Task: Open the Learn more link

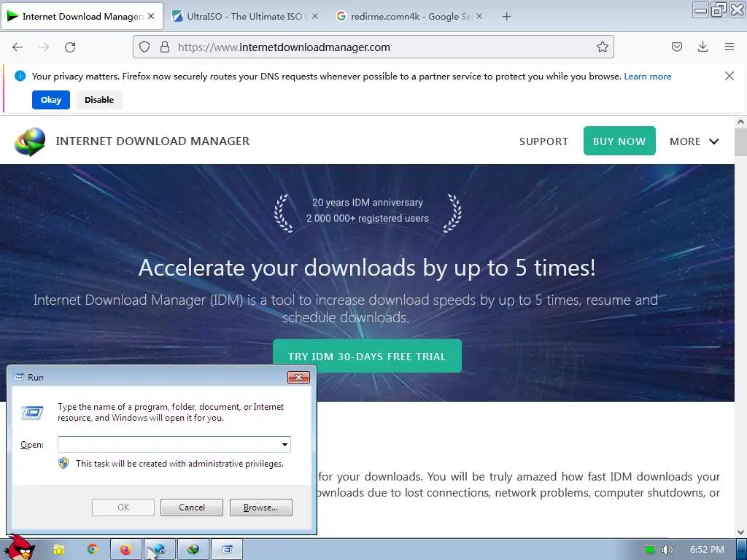Action: 648,76
